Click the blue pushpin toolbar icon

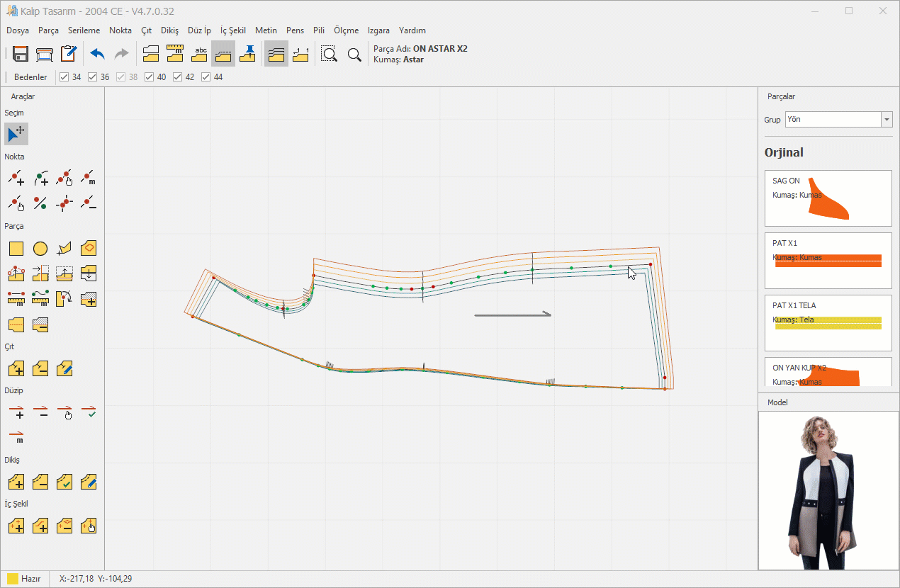248,54
